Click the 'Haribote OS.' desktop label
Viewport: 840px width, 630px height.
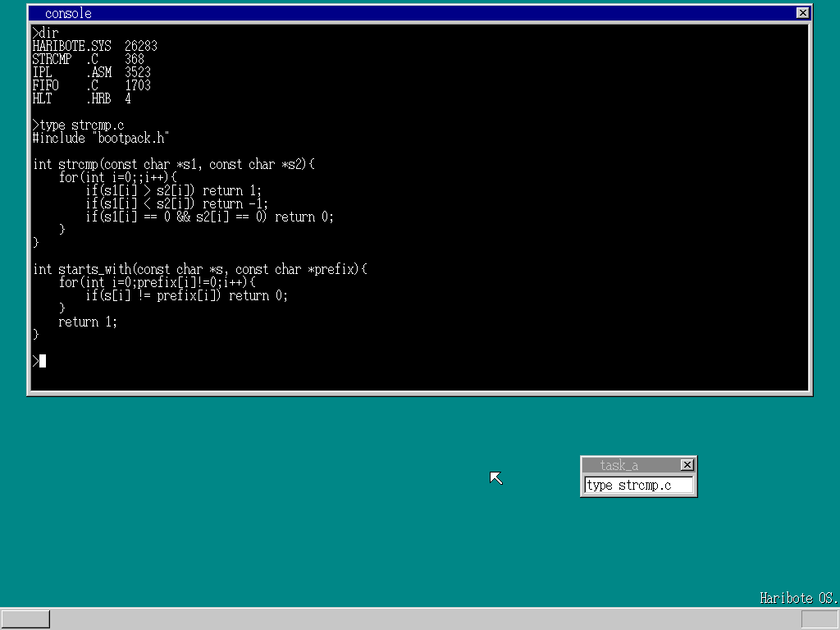click(799, 598)
